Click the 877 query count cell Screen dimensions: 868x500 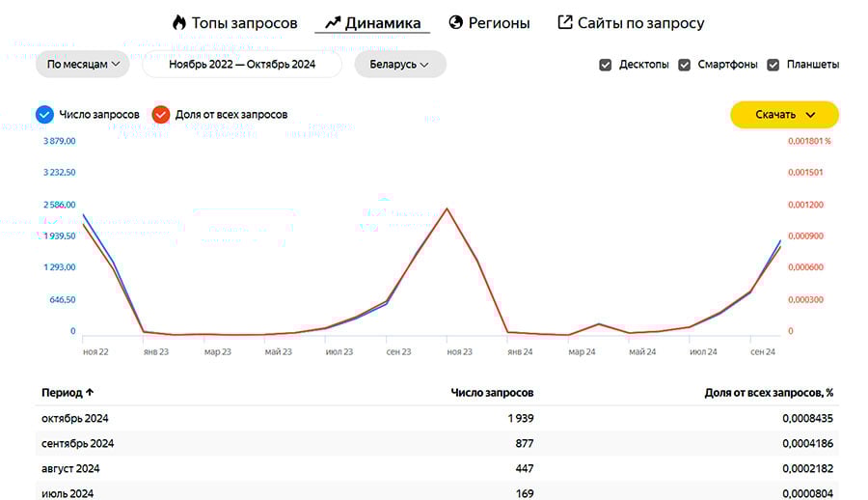(525, 443)
